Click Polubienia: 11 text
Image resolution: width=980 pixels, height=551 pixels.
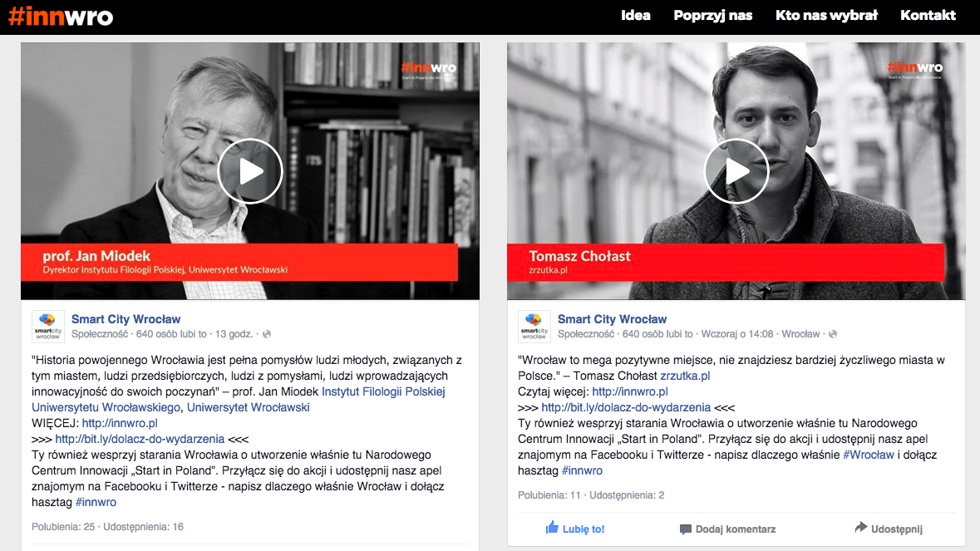(x=549, y=494)
